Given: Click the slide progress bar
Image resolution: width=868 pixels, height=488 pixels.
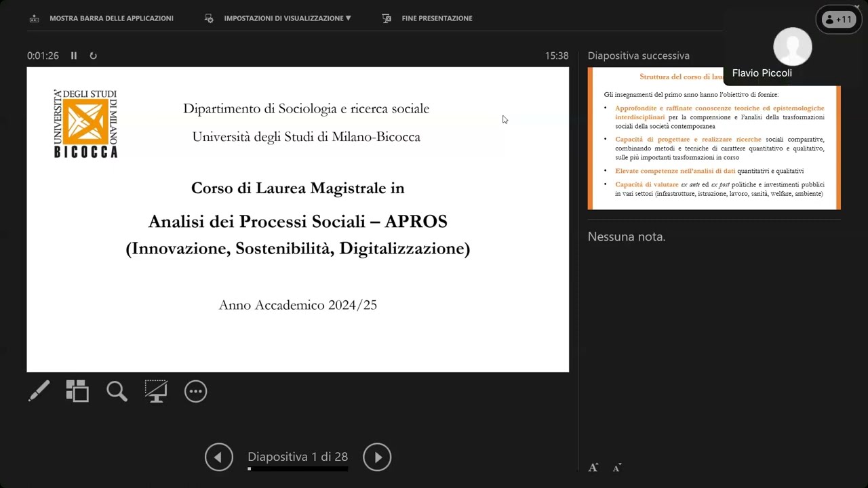Looking at the screenshot, I should click(298, 468).
